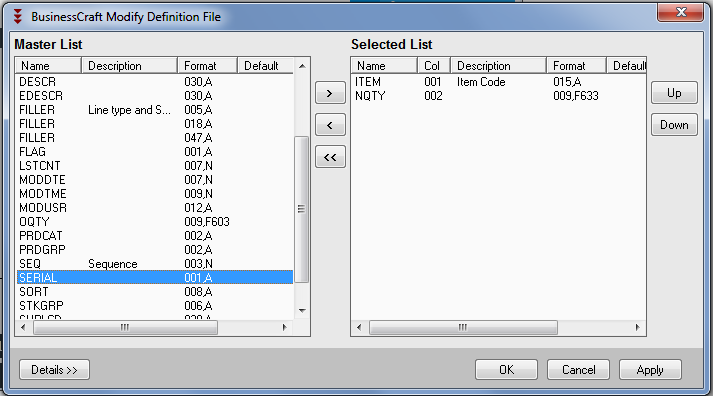Click Selected List Col column header
This screenshot has height=396, width=713.
click(x=434, y=66)
